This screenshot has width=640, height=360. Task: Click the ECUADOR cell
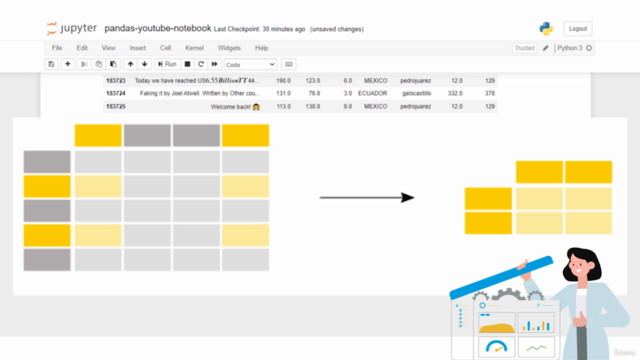click(x=373, y=93)
